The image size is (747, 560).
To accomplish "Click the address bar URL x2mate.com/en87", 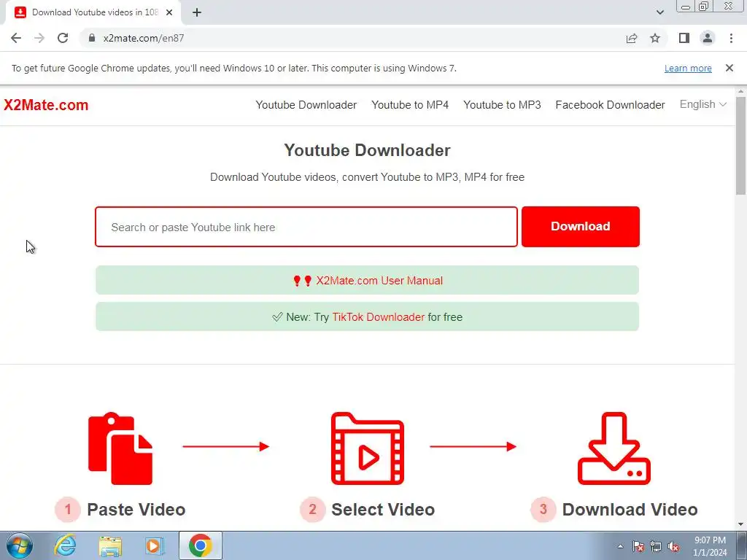I will 144,38.
